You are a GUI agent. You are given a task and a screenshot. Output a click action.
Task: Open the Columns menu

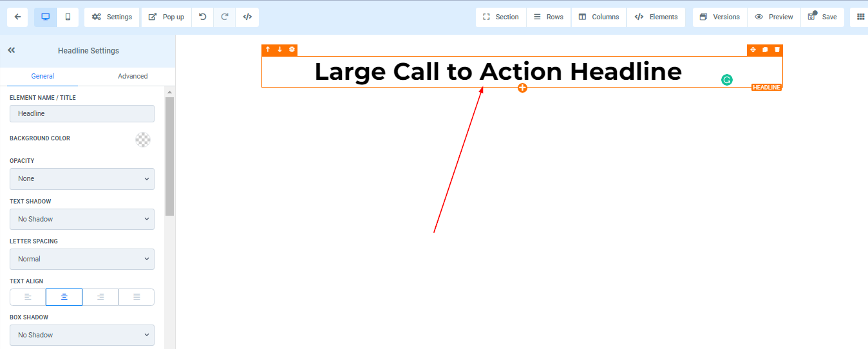coord(599,17)
